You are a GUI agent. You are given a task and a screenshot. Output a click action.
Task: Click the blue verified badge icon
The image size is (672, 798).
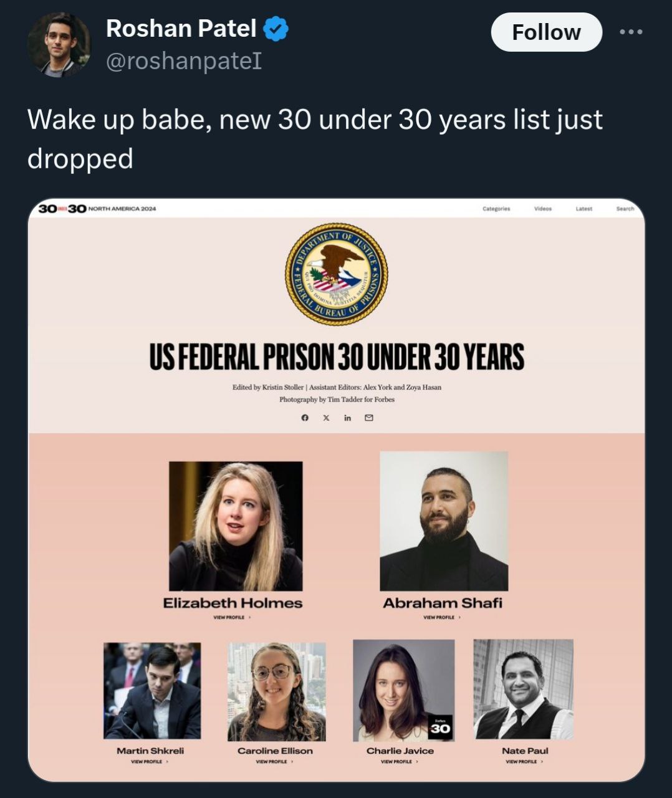pyautogui.click(x=276, y=29)
